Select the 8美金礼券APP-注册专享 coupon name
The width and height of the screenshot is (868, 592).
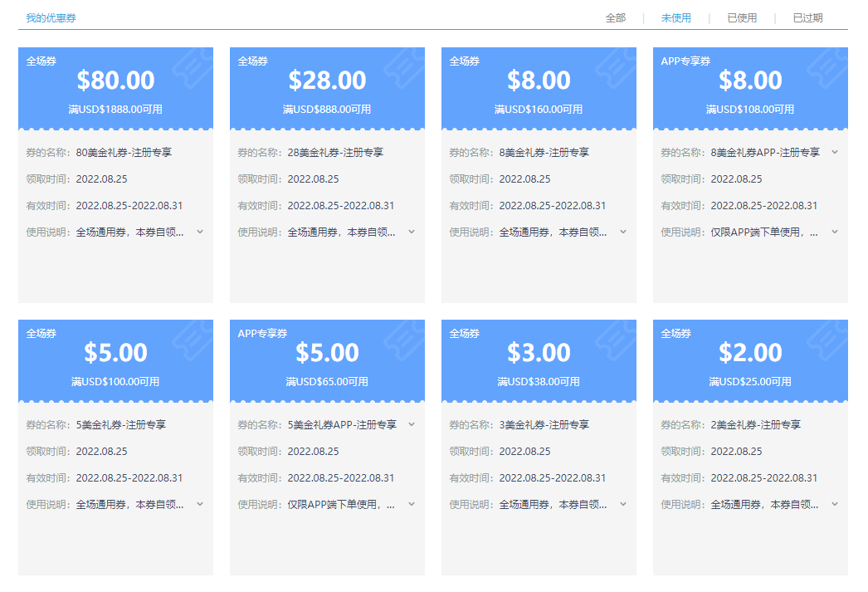[x=765, y=152]
